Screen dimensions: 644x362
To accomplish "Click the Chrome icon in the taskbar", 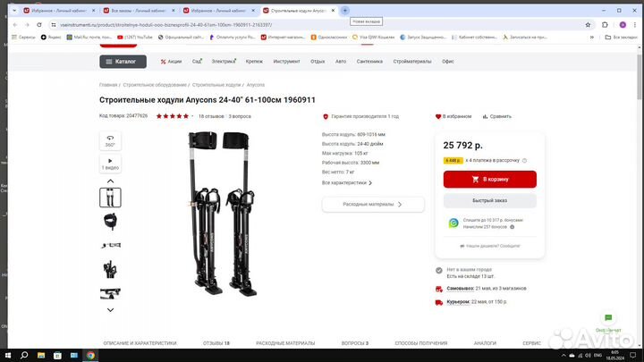I will click(90, 355).
